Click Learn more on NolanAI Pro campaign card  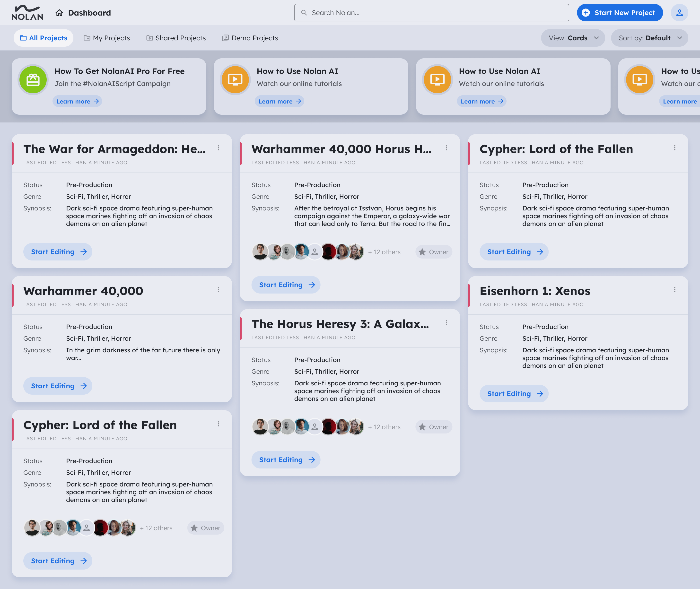coord(77,101)
